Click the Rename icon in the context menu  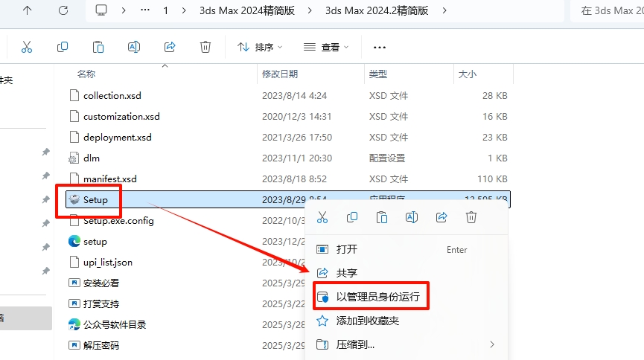411,217
